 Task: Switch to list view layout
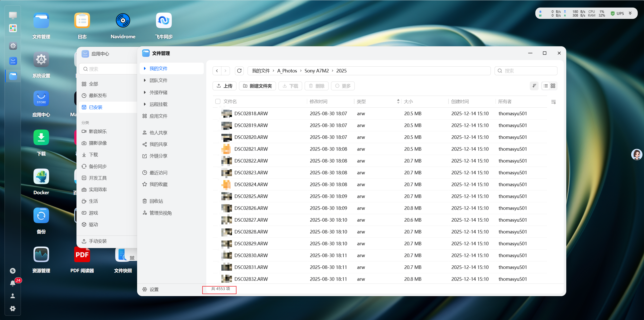[x=545, y=86]
